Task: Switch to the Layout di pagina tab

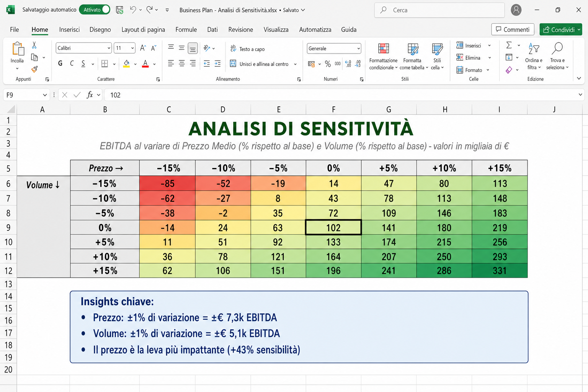Action: [143, 29]
